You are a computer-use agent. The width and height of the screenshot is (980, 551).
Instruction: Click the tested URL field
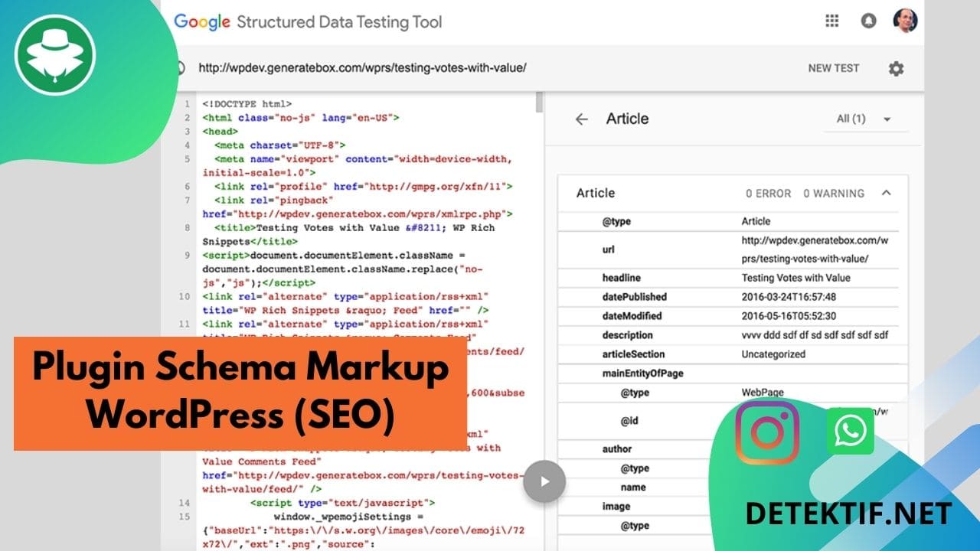click(362, 67)
